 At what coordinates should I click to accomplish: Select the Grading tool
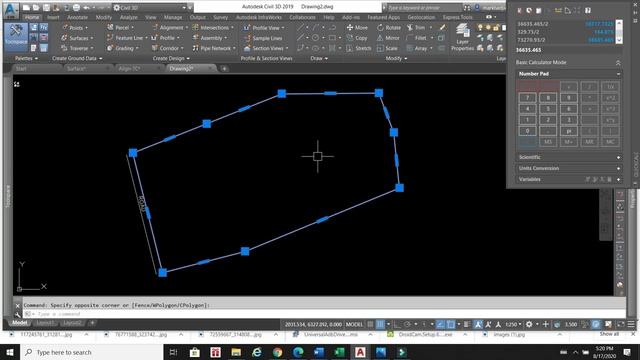tap(123, 48)
